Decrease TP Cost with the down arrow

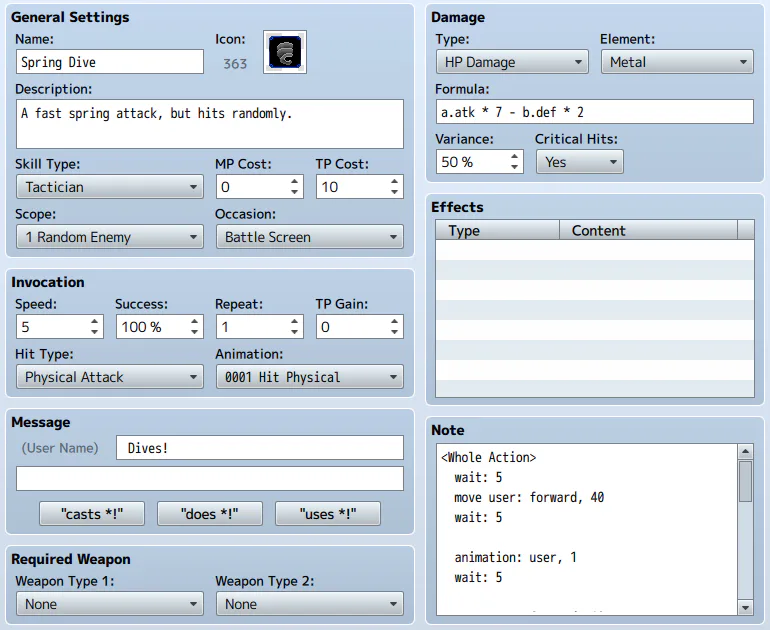point(394,192)
